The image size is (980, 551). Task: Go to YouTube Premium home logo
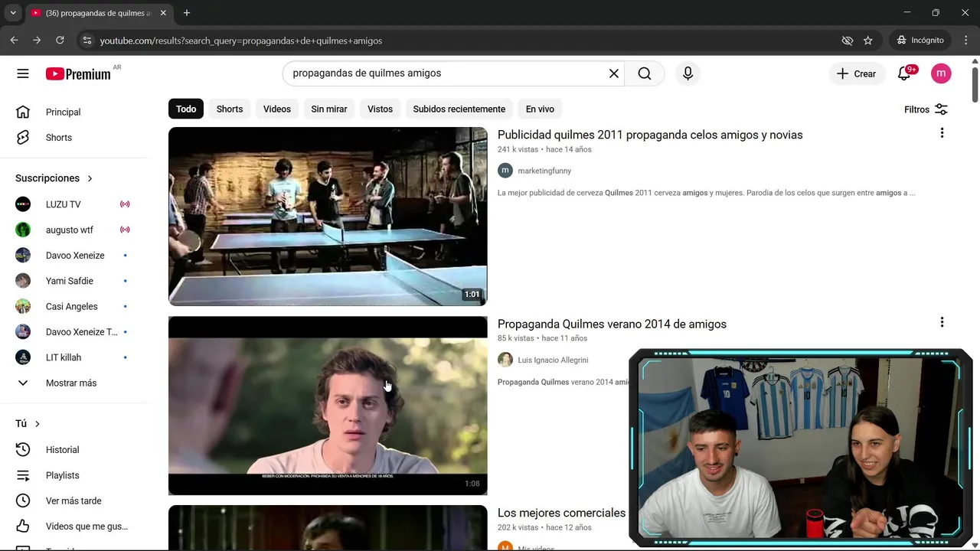(x=78, y=73)
